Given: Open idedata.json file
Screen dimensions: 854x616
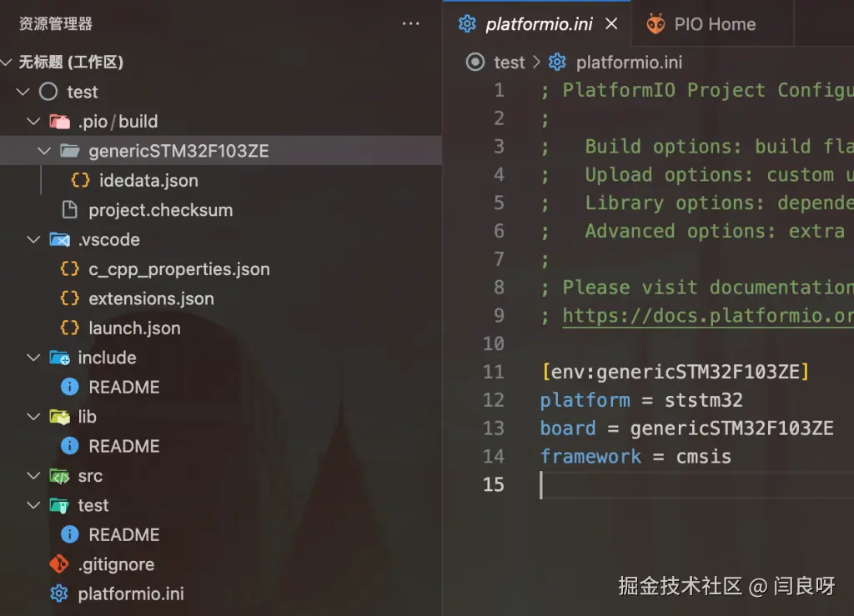Looking at the screenshot, I should (148, 181).
